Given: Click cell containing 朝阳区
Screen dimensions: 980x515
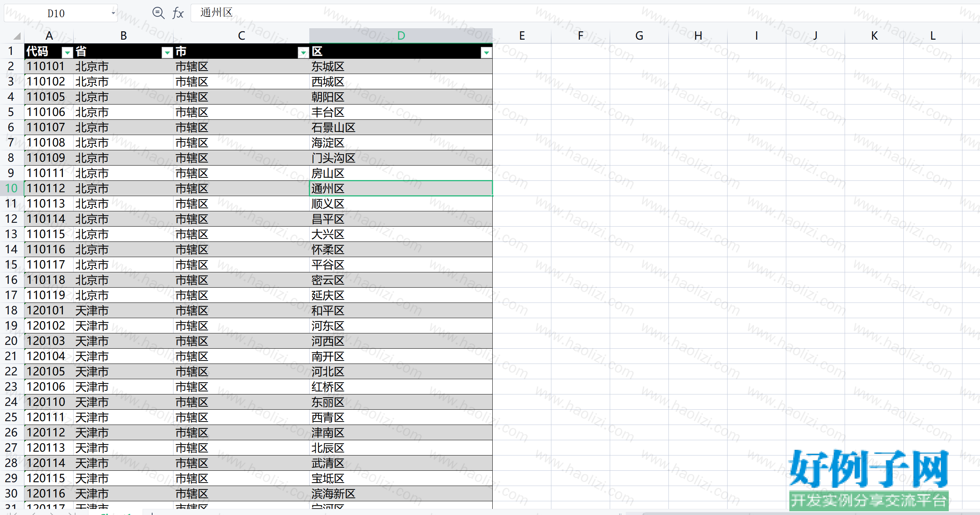Looking at the screenshot, I should click(x=401, y=97).
